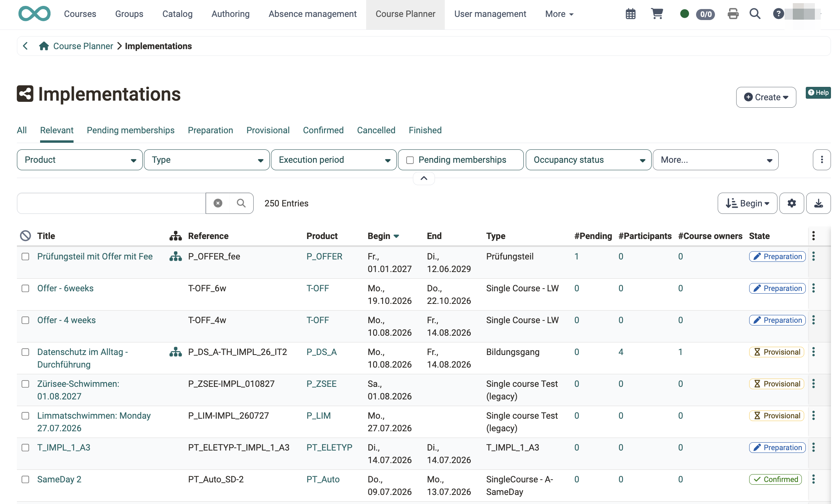Screen dimensions: 840x504
Task: Collapse the filter bar with chevron
Action: tap(424, 178)
